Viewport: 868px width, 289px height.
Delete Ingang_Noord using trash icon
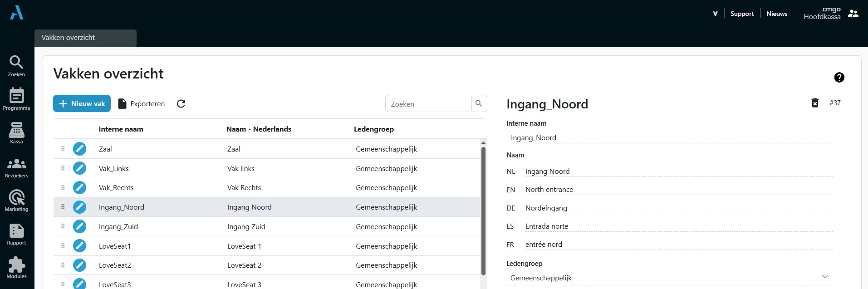tap(815, 103)
